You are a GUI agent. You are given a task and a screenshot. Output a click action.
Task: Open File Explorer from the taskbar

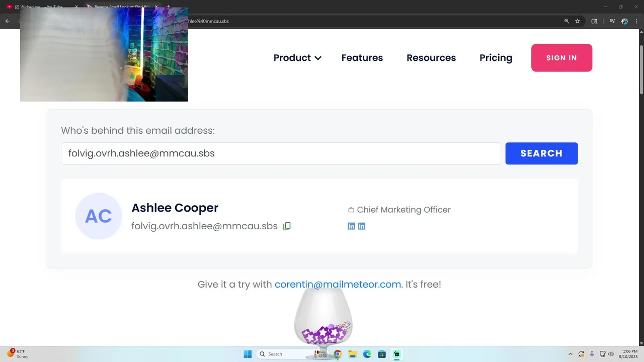tap(352, 354)
